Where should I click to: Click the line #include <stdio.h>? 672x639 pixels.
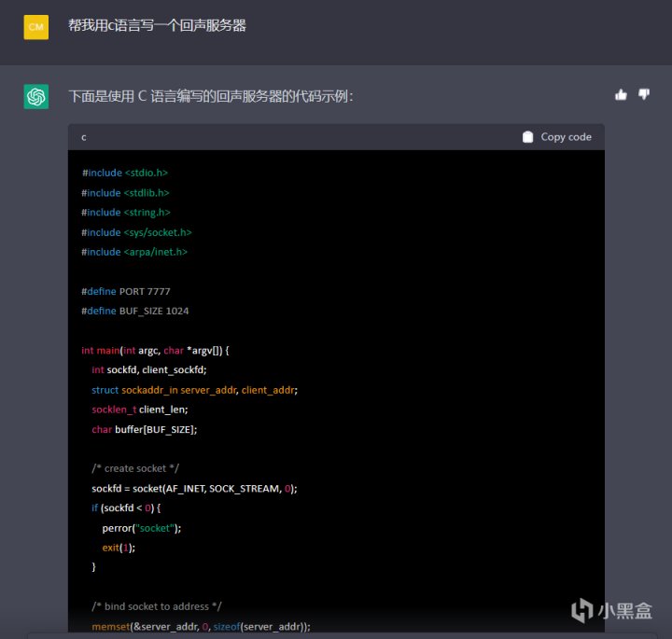pyautogui.click(x=125, y=173)
